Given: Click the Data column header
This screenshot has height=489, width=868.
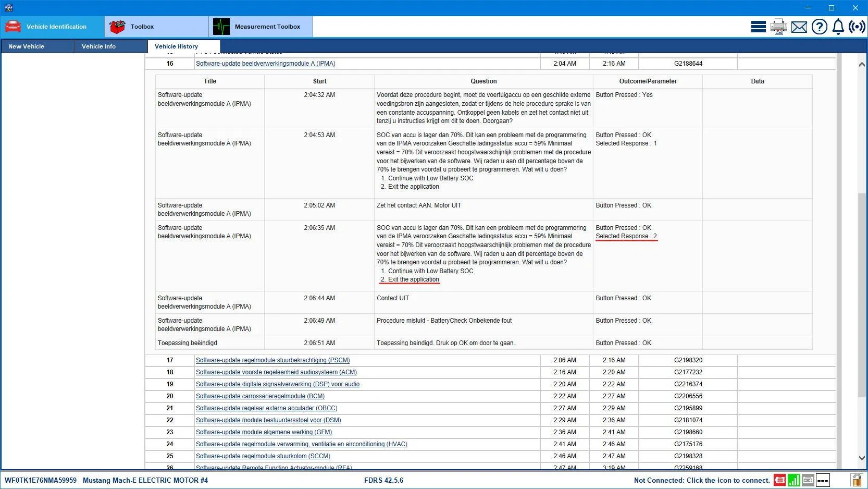Looking at the screenshot, I should (757, 81).
